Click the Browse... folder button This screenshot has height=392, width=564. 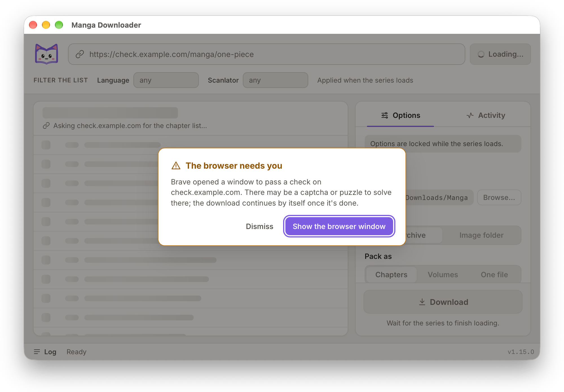(499, 197)
